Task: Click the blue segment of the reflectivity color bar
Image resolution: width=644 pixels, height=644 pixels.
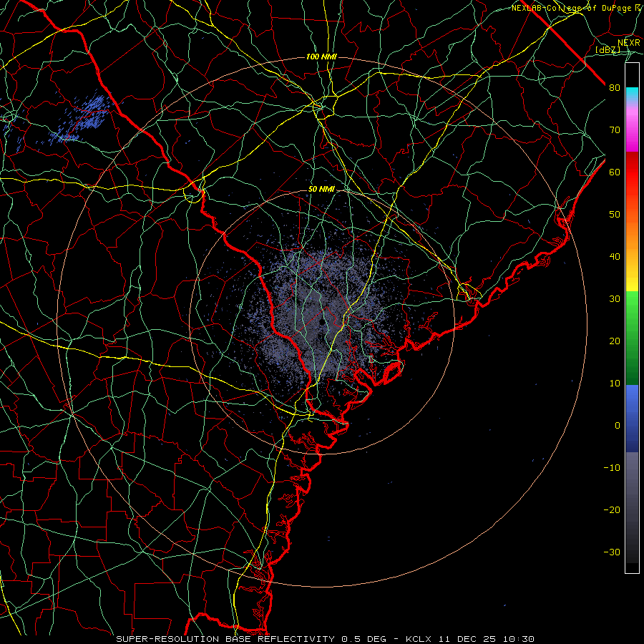Action: coord(632,418)
